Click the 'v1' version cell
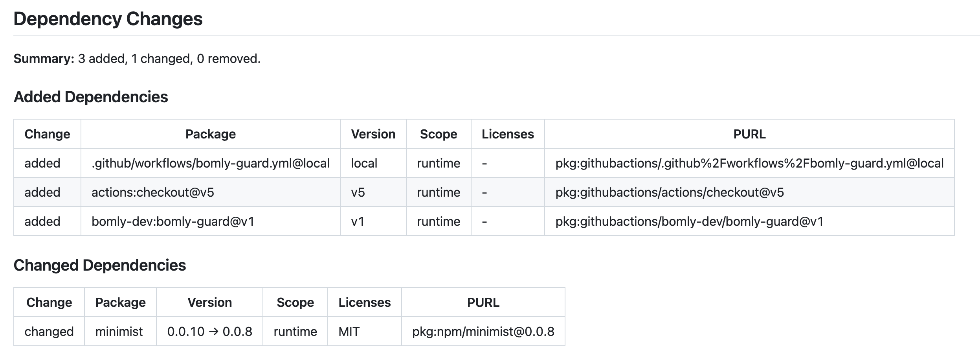 (x=373, y=221)
